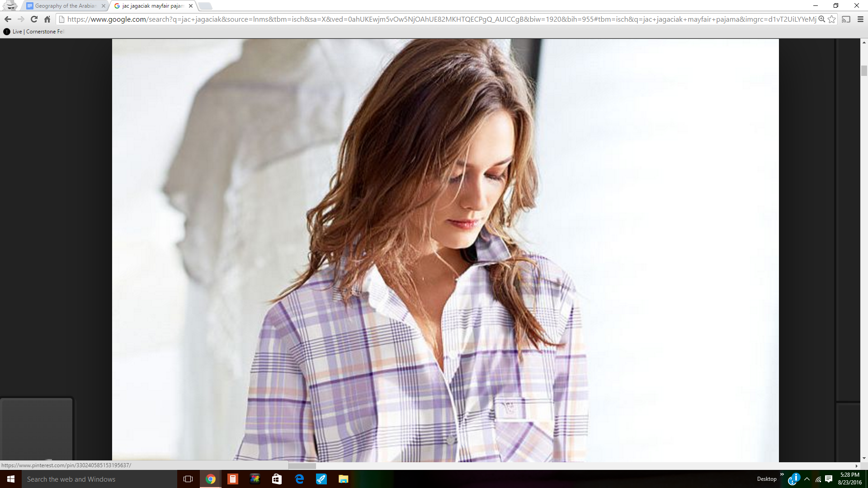Click the forward navigation arrow
868x488 pixels.
coord(21,19)
